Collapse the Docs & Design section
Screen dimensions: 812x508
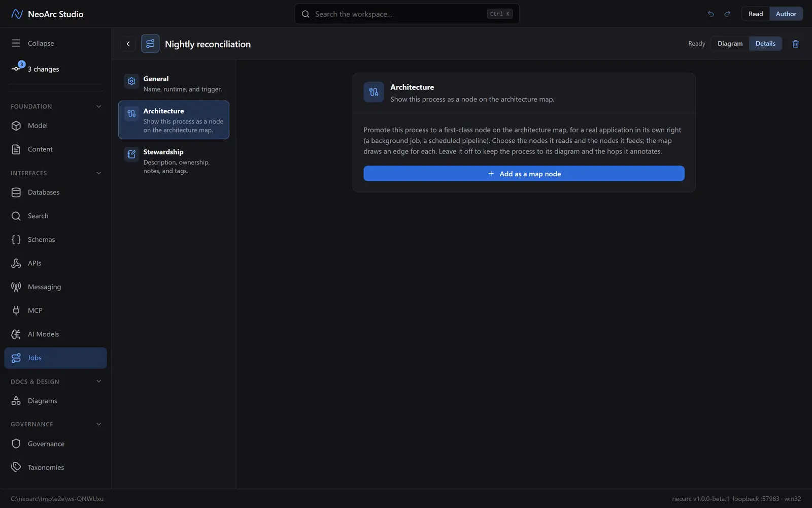click(98, 382)
